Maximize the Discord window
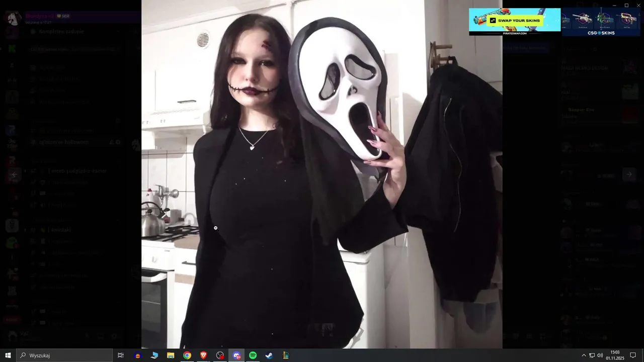 click(x=626, y=5)
